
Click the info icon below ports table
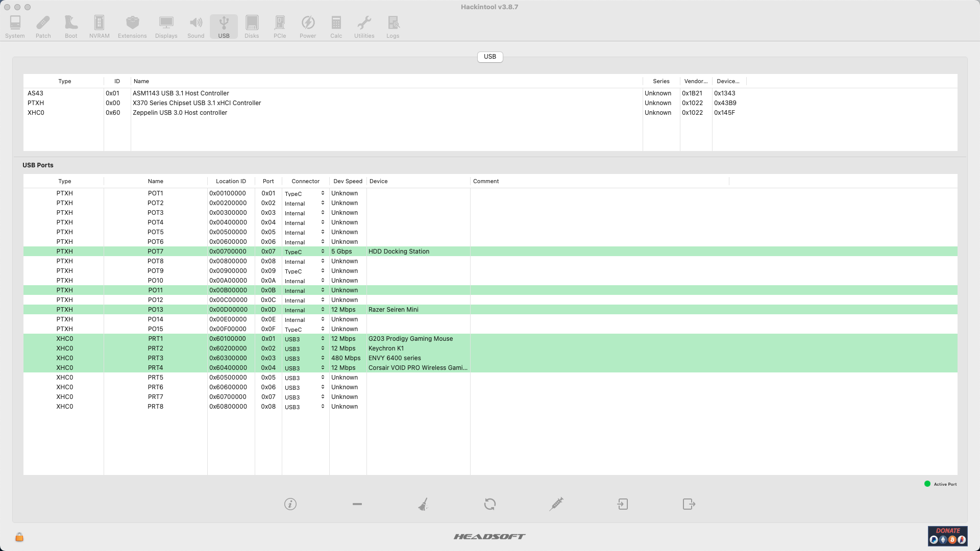pos(290,504)
